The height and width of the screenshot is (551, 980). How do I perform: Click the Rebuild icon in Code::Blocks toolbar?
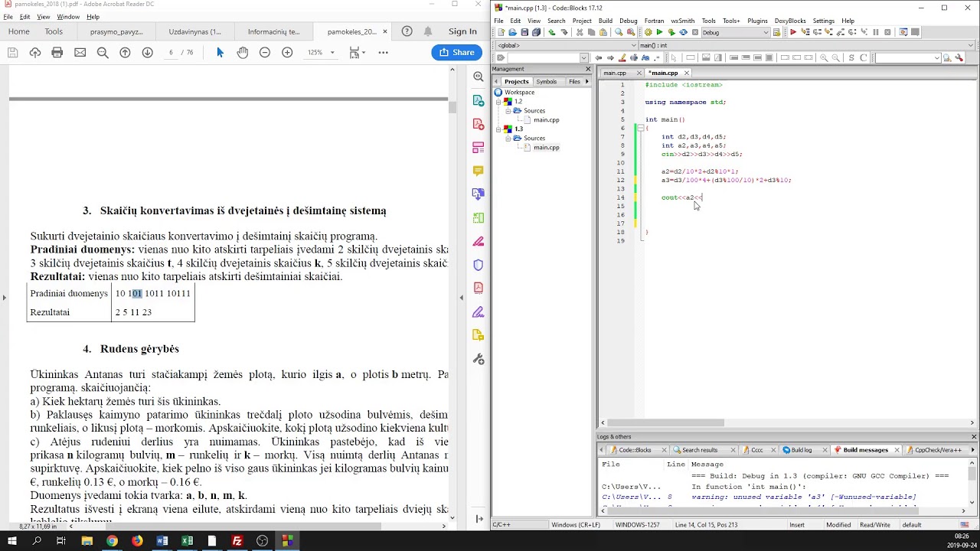[x=683, y=32]
